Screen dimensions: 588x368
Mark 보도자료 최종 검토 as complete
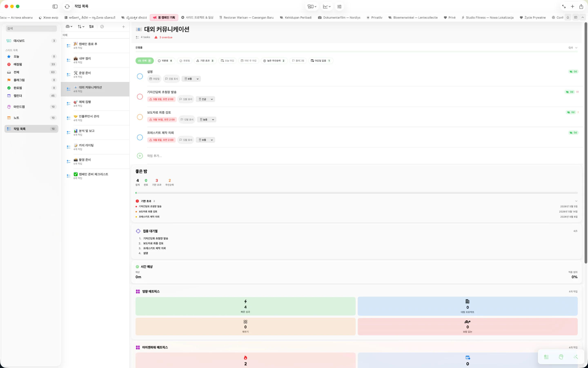[x=140, y=117]
